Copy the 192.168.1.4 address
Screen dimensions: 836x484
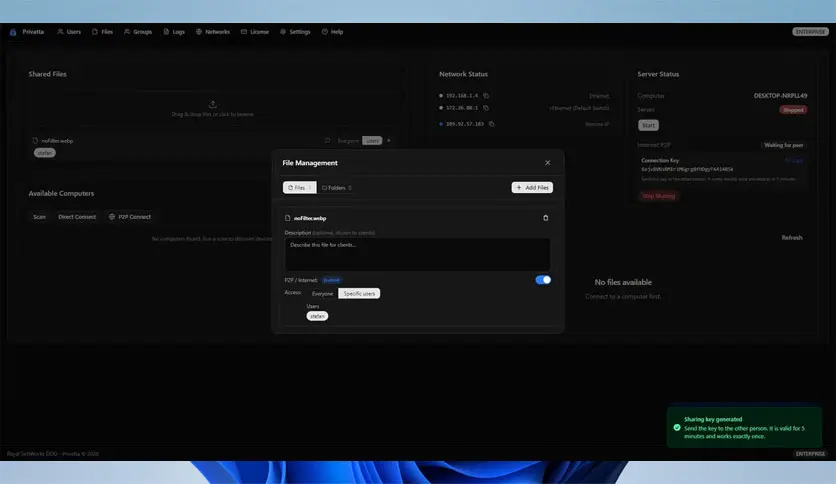pyautogui.click(x=486, y=96)
